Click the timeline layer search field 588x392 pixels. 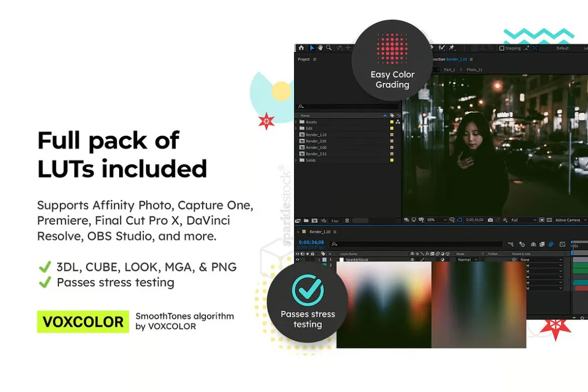pos(415,244)
